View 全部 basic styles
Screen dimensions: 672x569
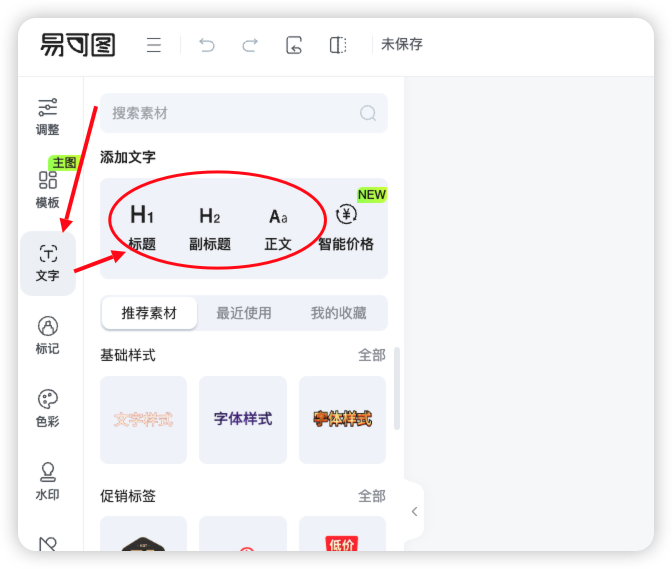click(x=372, y=355)
